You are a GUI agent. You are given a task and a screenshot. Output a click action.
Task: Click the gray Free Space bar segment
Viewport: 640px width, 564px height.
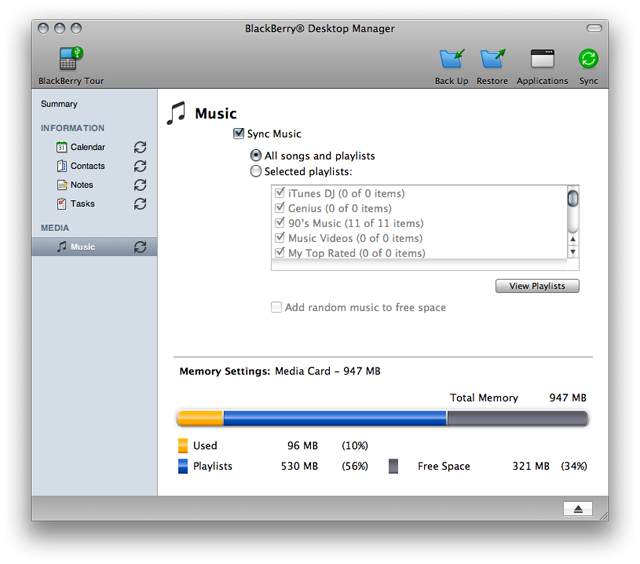tap(518, 418)
